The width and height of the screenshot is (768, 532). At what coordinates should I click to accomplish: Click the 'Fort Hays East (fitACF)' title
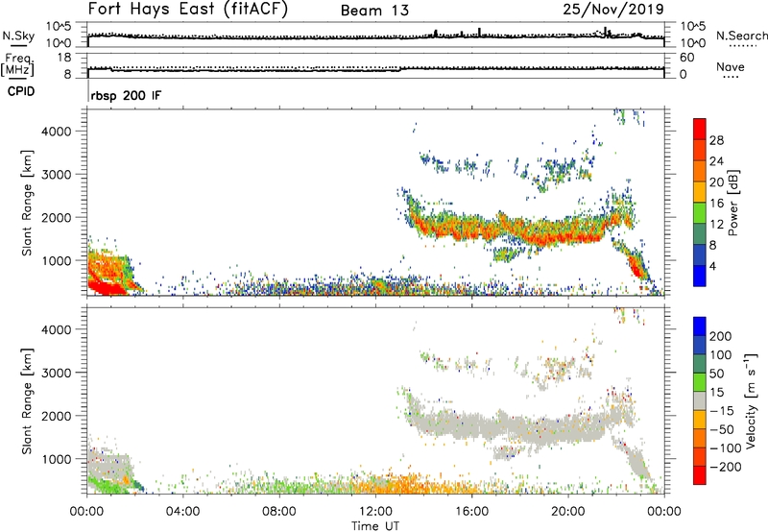pyautogui.click(x=188, y=9)
